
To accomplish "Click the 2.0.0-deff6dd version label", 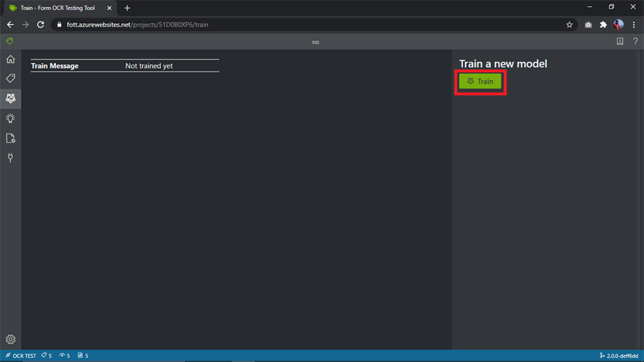I will tap(623, 355).
